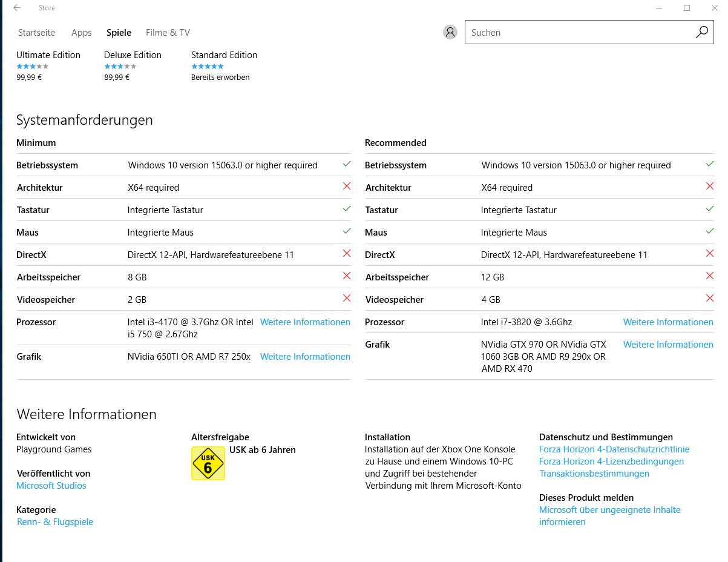The image size is (728, 562).
Task: Click the Installation description paragraph
Action: (x=443, y=468)
